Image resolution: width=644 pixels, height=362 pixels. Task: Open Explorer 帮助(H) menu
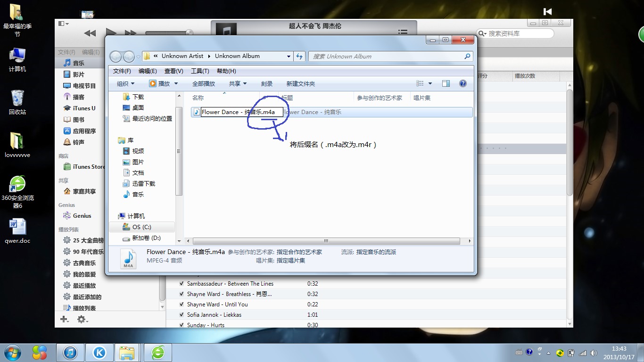click(226, 71)
